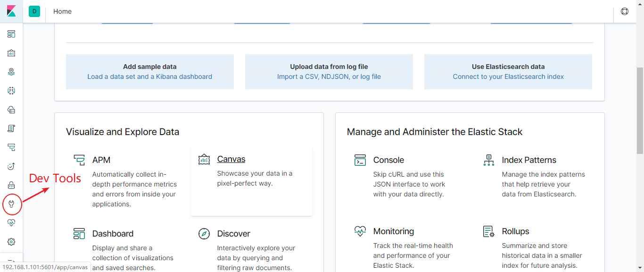
Task: Open the SIEM lock sidebar icon
Action: coord(11,185)
